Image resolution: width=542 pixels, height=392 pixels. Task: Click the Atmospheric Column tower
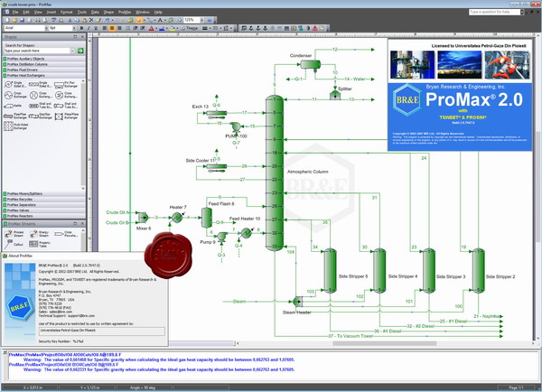point(275,173)
